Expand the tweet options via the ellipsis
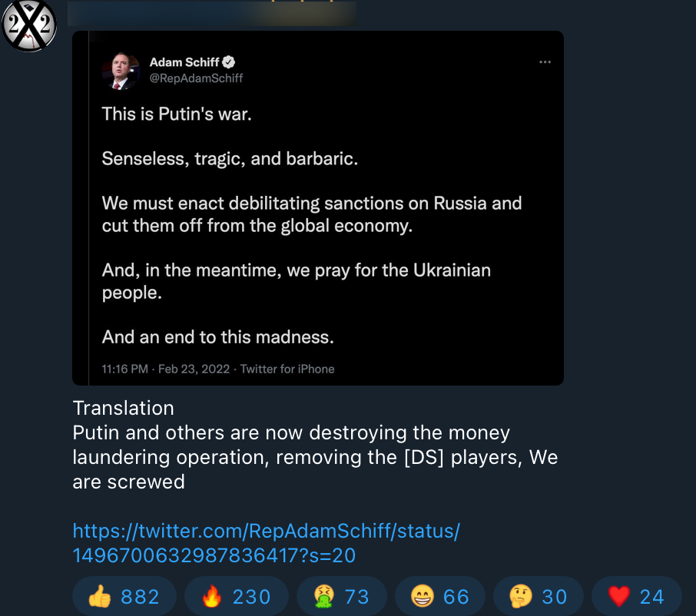Screen dimensions: 696x616 point(545,62)
